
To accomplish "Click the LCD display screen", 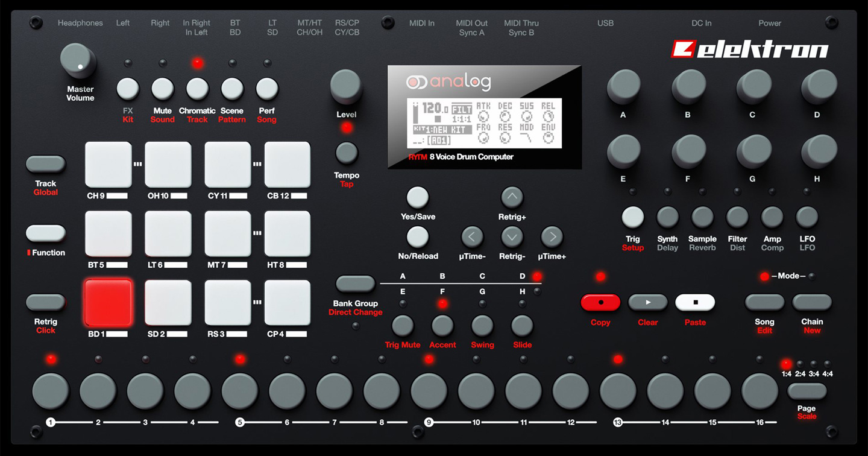I will [x=485, y=122].
